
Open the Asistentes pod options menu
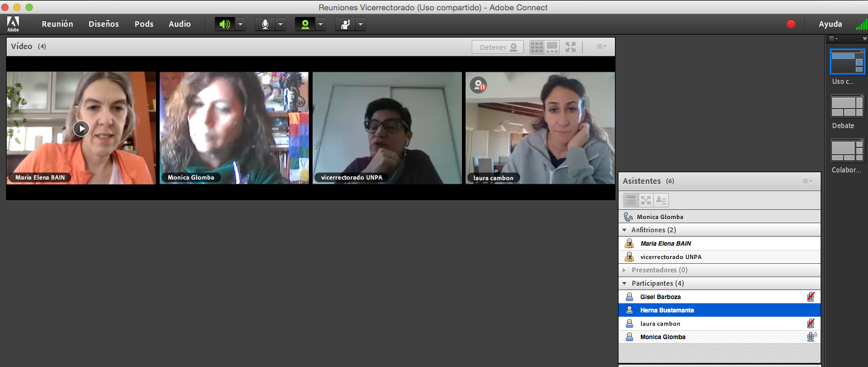coord(807,181)
